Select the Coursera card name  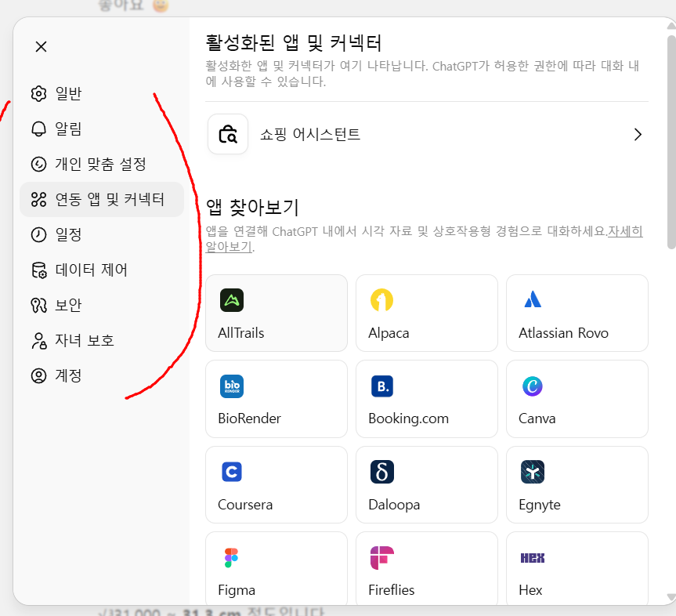click(245, 505)
